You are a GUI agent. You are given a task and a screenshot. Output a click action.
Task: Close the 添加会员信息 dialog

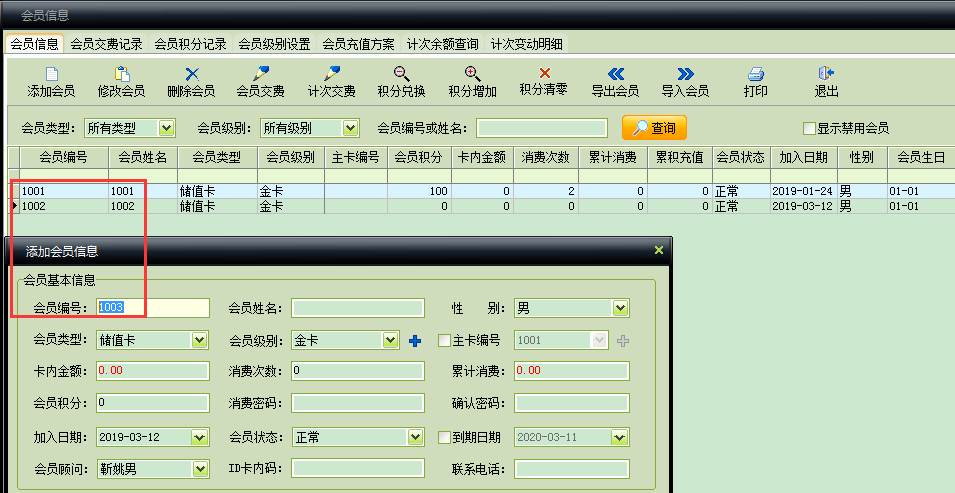(658, 250)
